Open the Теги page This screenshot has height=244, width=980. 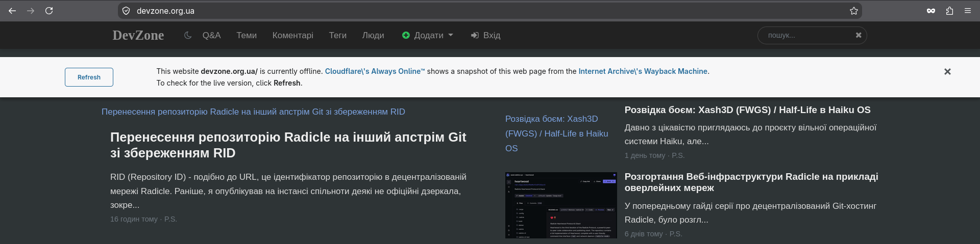tap(337, 35)
